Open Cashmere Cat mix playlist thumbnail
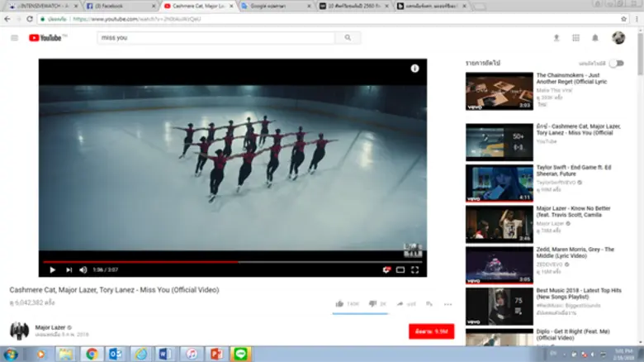The height and width of the screenshot is (362, 644). pyautogui.click(x=500, y=142)
